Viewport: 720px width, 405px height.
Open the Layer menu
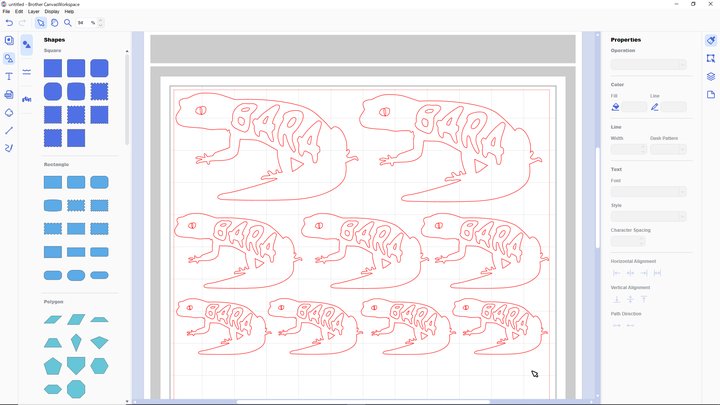tap(34, 11)
